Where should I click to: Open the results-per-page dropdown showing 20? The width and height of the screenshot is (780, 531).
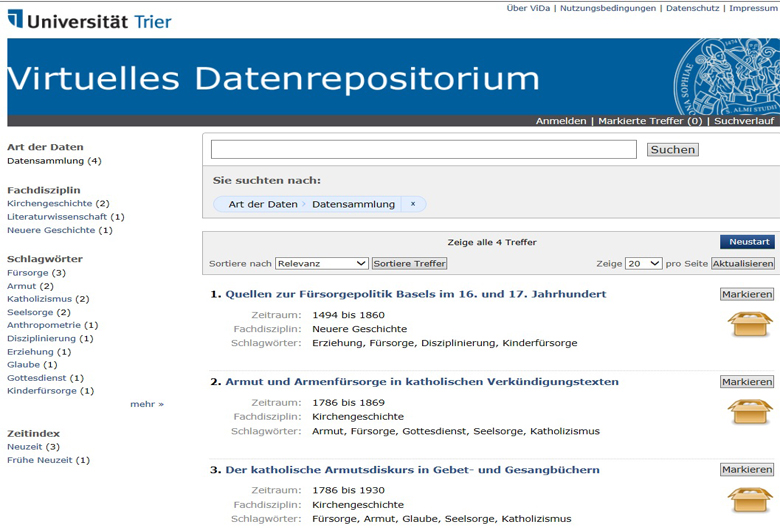(644, 263)
